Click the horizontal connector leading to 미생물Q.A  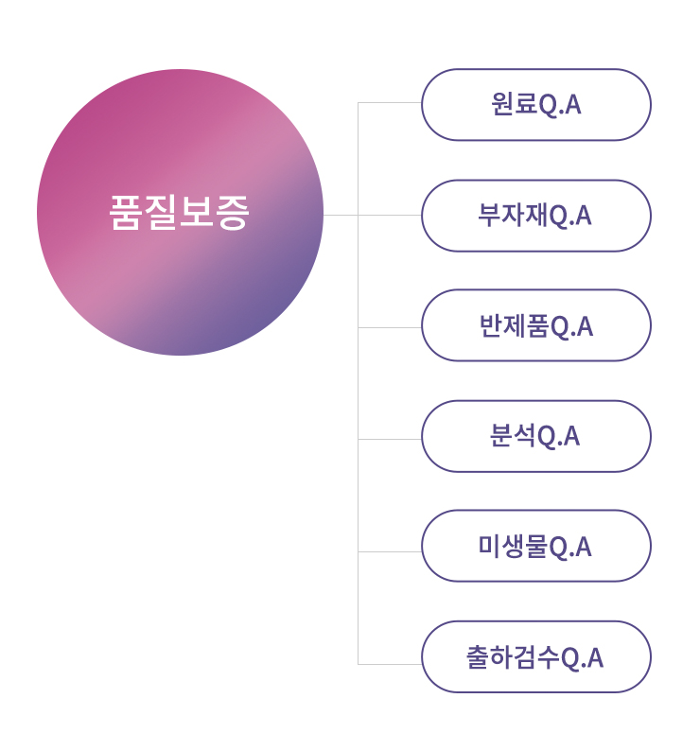point(390,551)
